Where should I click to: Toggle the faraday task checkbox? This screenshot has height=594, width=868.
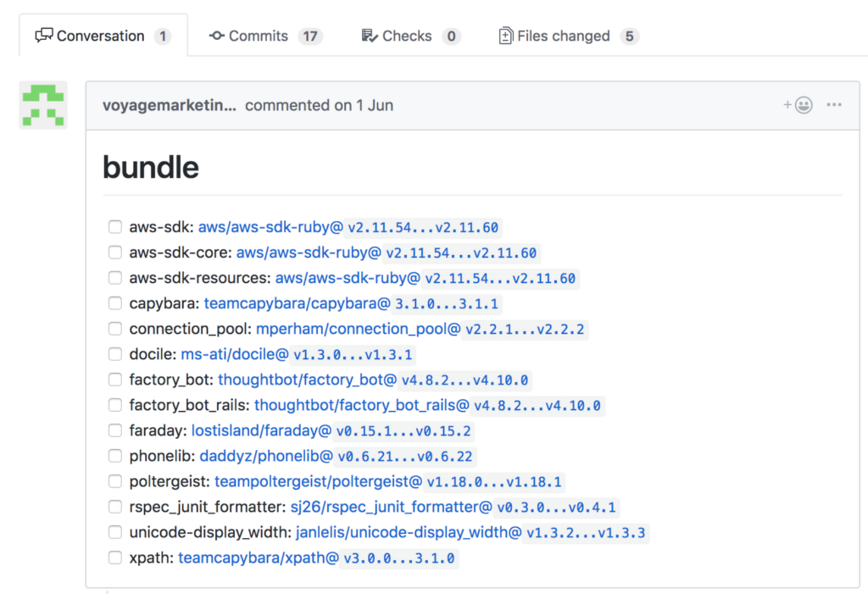115,430
